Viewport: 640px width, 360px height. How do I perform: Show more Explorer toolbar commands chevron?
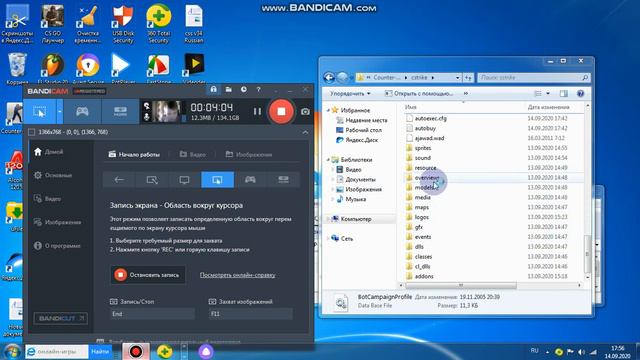(x=465, y=93)
